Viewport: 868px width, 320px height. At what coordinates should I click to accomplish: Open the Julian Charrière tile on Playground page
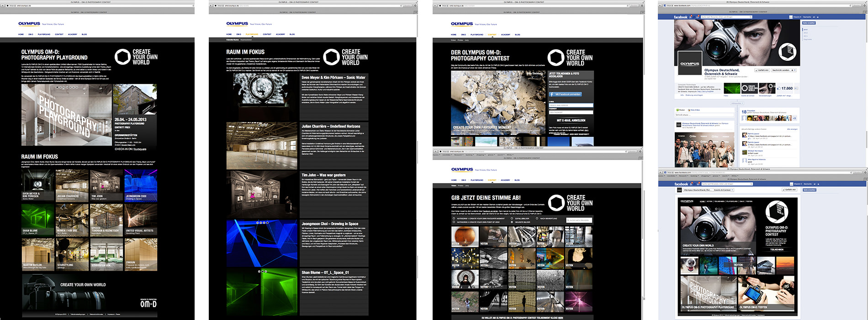pos(72,185)
